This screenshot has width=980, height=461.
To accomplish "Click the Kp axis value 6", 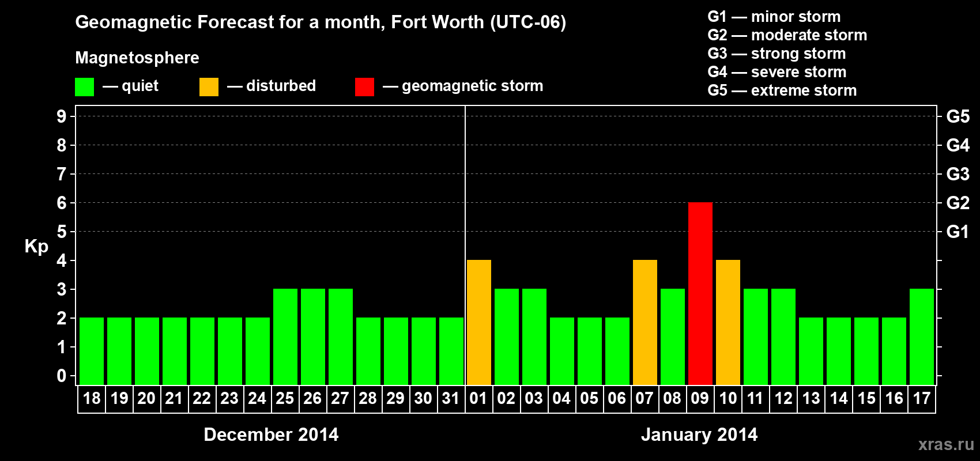I will coord(62,203).
